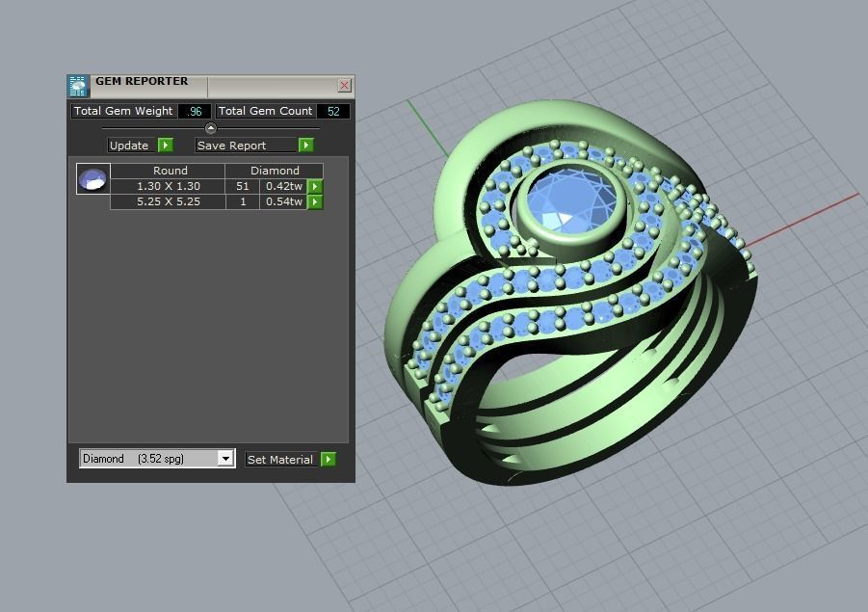Click the 0.42tw weight cell
Image resolution: width=868 pixels, height=612 pixels.
[284, 186]
